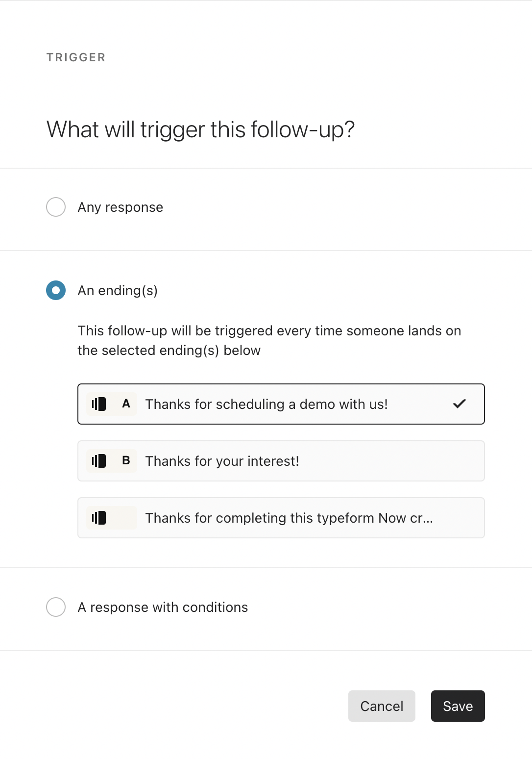This screenshot has height=759, width=532.
Task: Click the ending icon beside letter B
Action: pos(99,461)
